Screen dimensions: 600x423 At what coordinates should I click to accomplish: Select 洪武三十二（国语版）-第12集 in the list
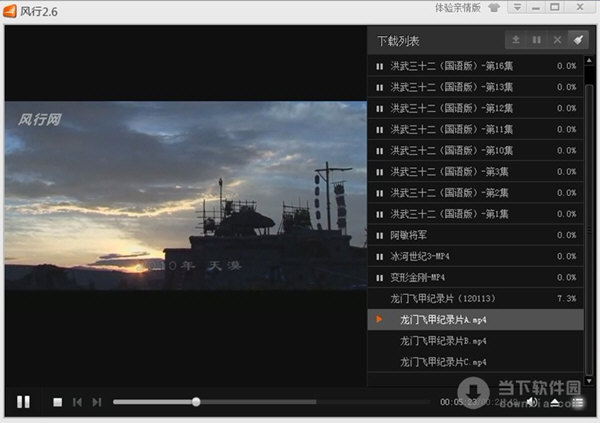[475, 108]
